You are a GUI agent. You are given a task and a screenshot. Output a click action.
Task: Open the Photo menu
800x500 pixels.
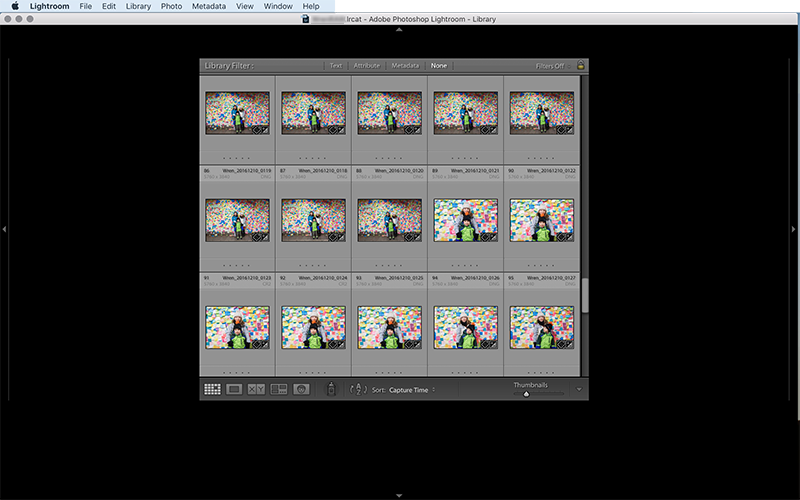171,6
